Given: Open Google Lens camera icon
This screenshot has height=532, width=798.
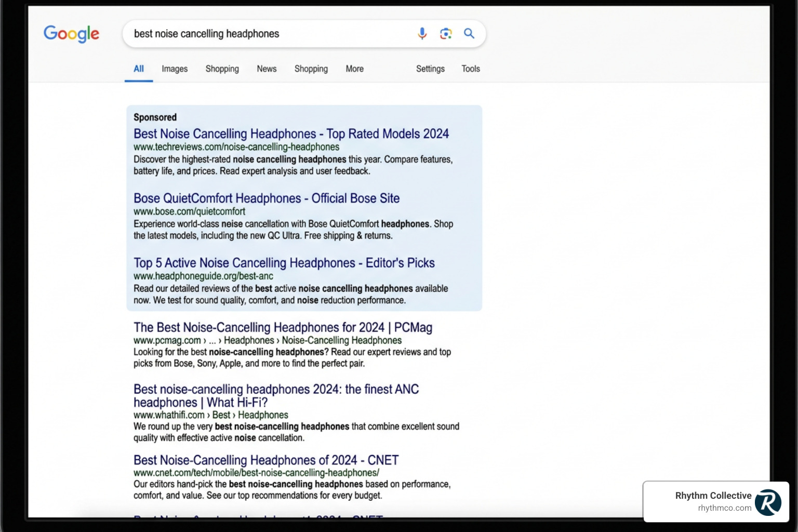Looking at the screenshot, I should click(445, 33).
